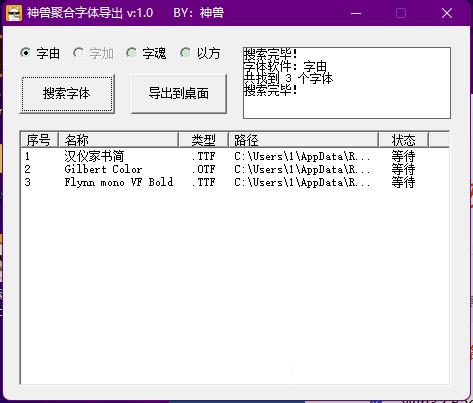
Task: Click the path cell of Flynn mono VF Bold
Action: [302, 182]
